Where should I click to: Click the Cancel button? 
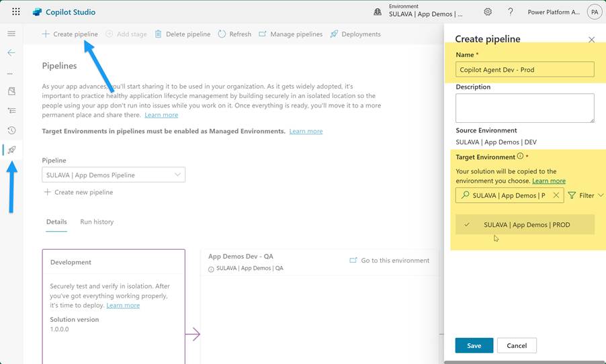(x=516, y=345)
